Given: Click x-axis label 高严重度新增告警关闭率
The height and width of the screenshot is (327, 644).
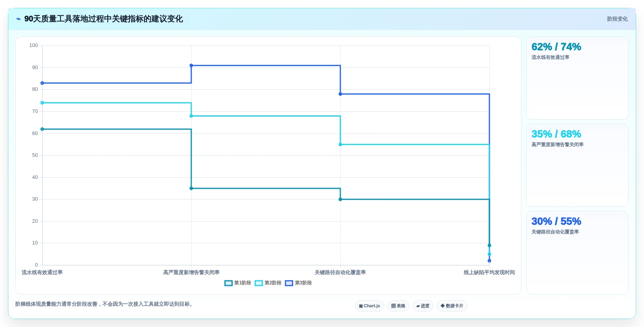Looking at the screenshot, I should pyautogui.click(x=191, y=272).
